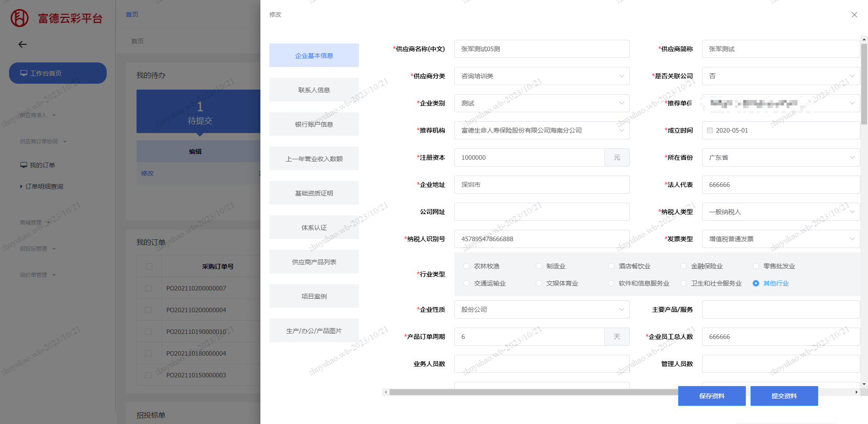
Task: Click 工作台首页 sidebar button
Action: (58, 73)
